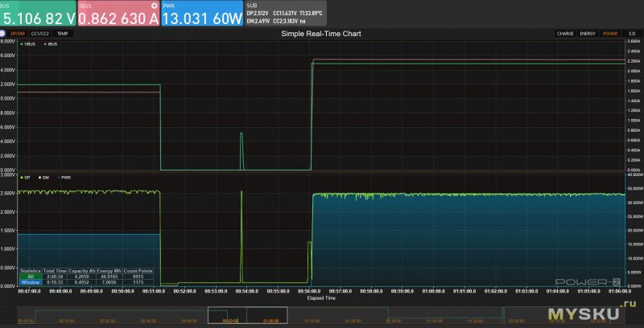Toggle the DM legend entry
Viewport: 644px width, 328px height.
click(x=44, y=177)
